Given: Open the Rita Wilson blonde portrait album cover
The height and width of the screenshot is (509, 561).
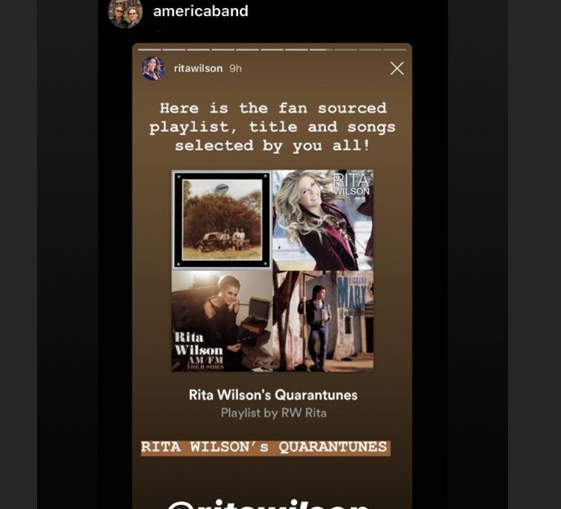Looking at the screenshot, I should [x=323, y=220].
